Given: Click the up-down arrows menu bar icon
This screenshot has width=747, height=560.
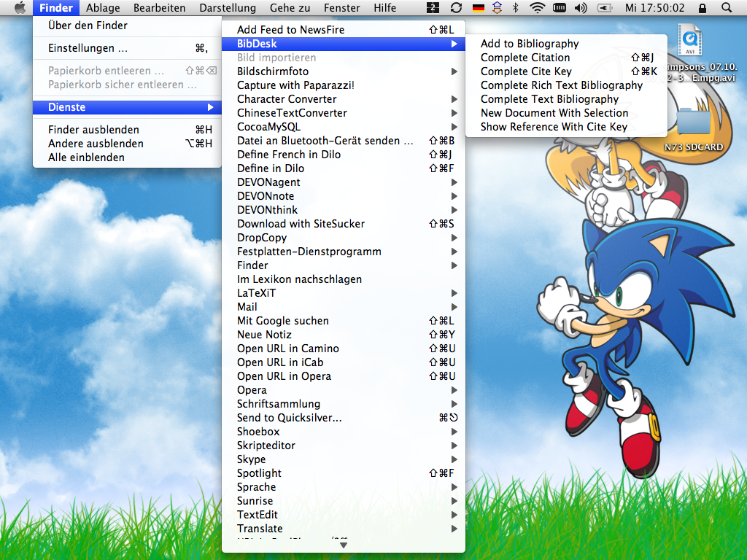Looking at the screenshot, I should (x=497, y=7).
